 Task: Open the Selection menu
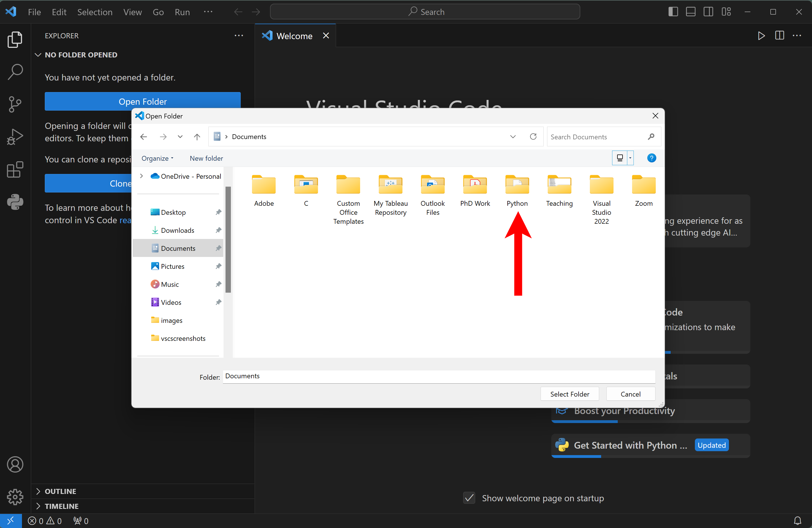(95, 12)
